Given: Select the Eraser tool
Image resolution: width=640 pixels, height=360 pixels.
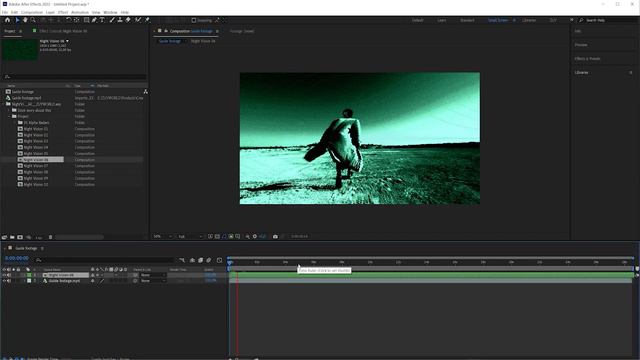Looking at the screenshot, I should click(x=128, y=20).
